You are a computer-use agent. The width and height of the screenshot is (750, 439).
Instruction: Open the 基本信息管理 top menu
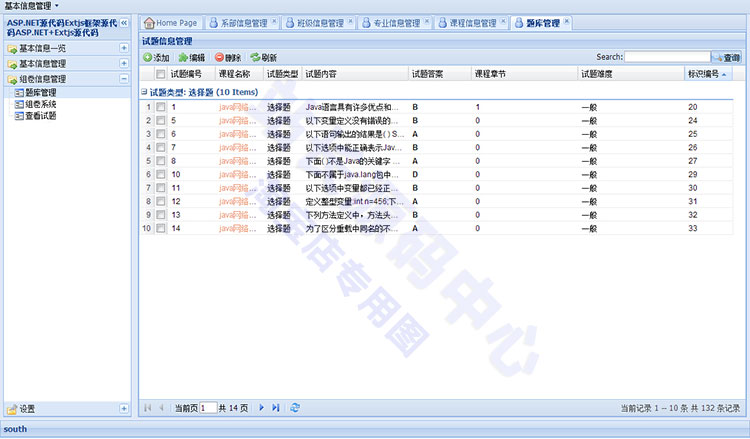(30, 6)
